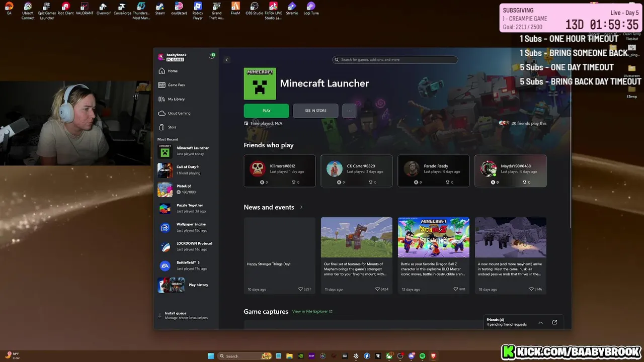This screenshot has height=362, width=644.
Task: Select Minecraft Launcher in Most Recent list
Action: coord(187,151)
